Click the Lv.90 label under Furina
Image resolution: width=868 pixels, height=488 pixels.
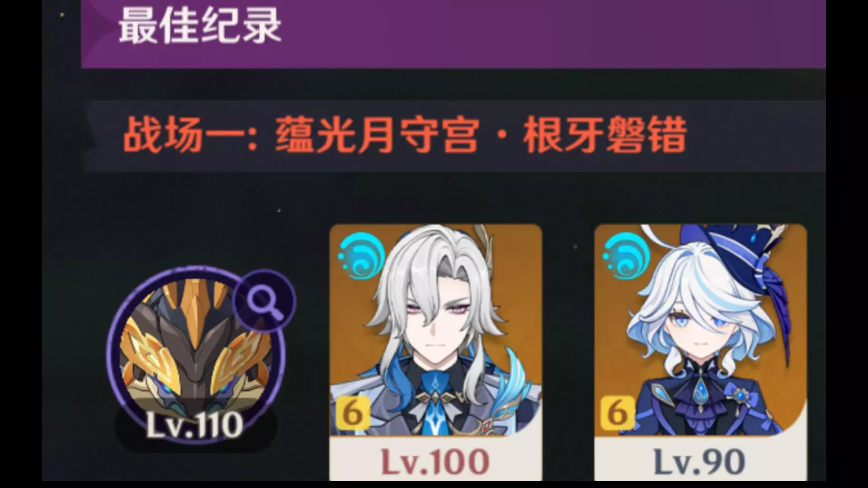(x=699, y=462)
